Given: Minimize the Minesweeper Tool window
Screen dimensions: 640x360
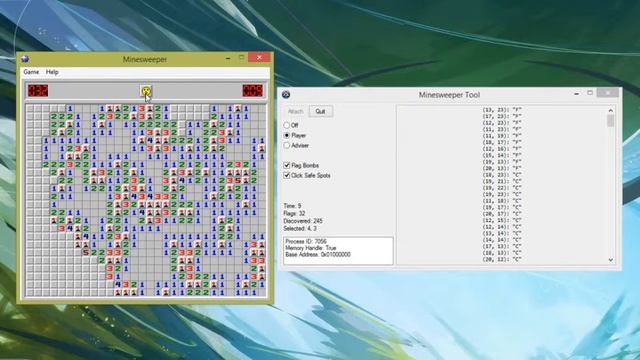Looking at the screenshot, I should [x=576, y=94].
